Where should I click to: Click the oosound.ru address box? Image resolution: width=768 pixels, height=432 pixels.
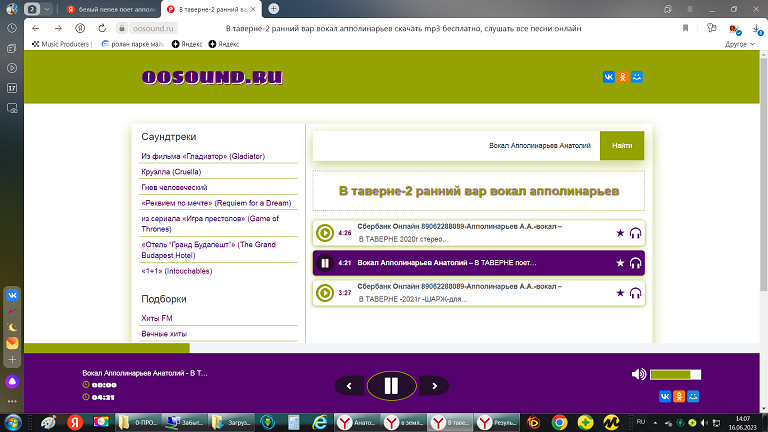[x=153, y=28]
